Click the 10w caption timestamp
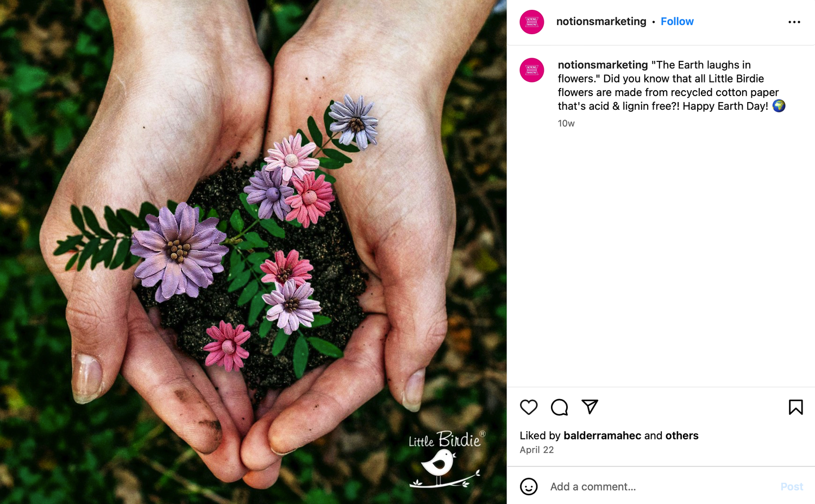The image size is (815, 504). [566, 123]
